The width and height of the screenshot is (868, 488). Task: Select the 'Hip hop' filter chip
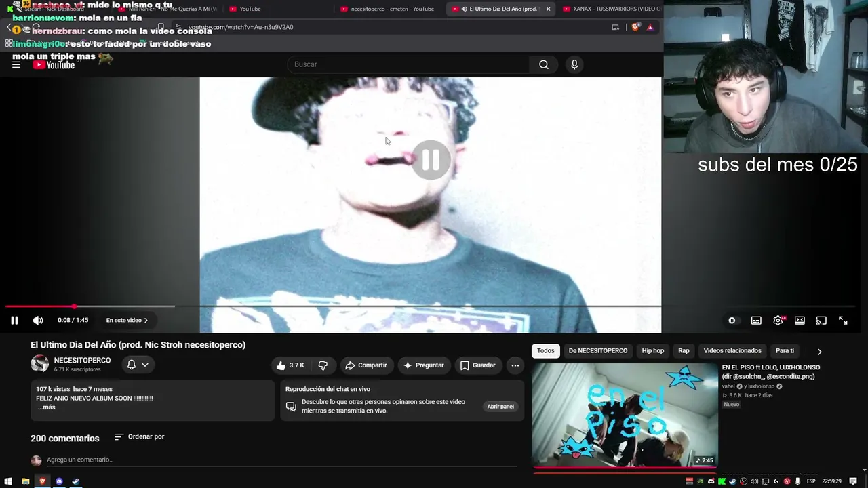coord(653,351)
